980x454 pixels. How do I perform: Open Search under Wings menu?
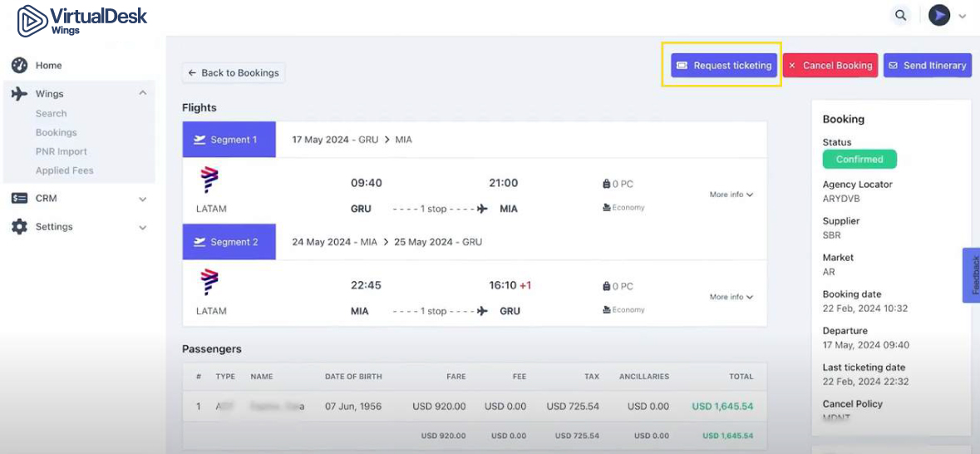[x=51, y=114]
